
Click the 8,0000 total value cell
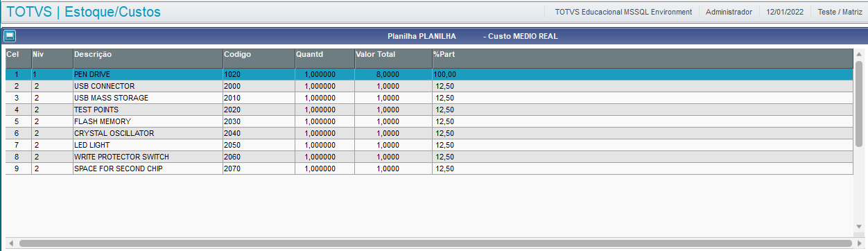(x=394, y=74)
